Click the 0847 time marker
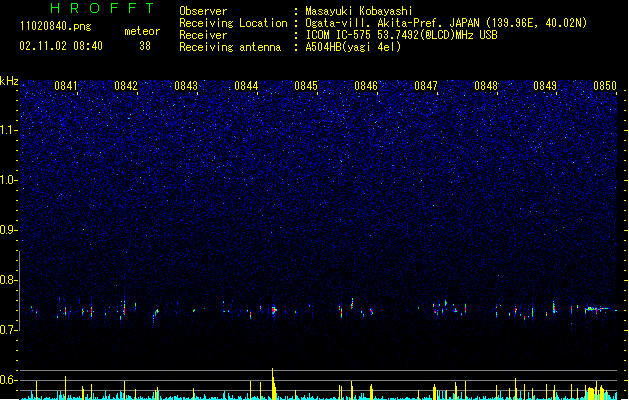629x400 pixels. coord(426,86)
